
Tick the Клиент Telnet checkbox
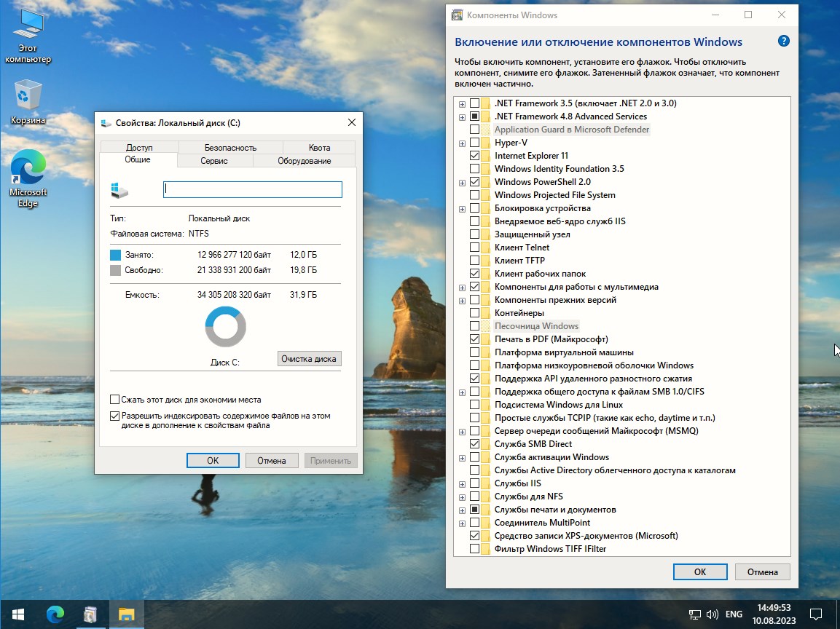(x=475, y=248)
